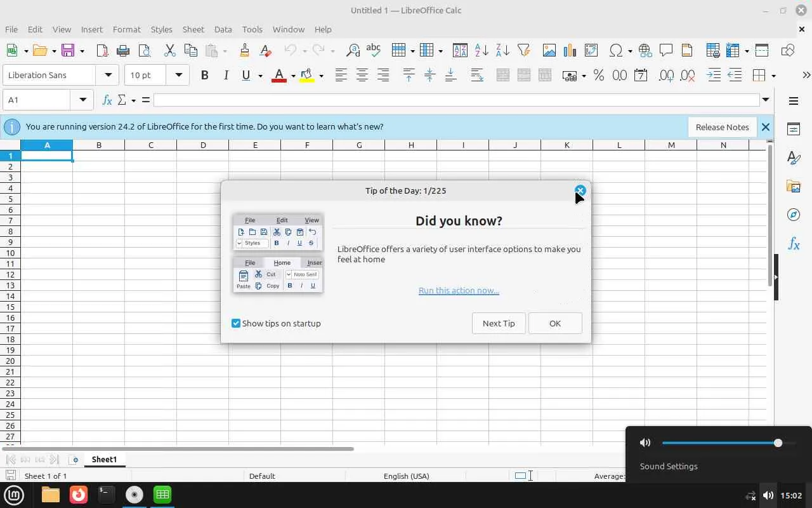Viewport: 812px width, 508px height.
Task: Open Function Wizard in formula bar
Action: pyautogui.click(x=107, y=100)
